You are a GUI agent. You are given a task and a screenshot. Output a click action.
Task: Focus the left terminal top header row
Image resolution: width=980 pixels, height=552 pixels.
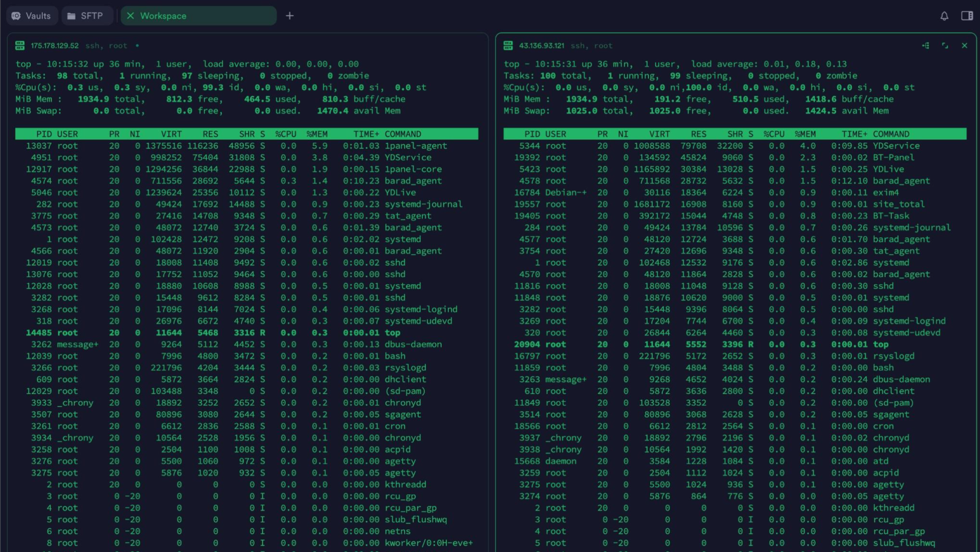pyautogui.click(x=246, y=134)
